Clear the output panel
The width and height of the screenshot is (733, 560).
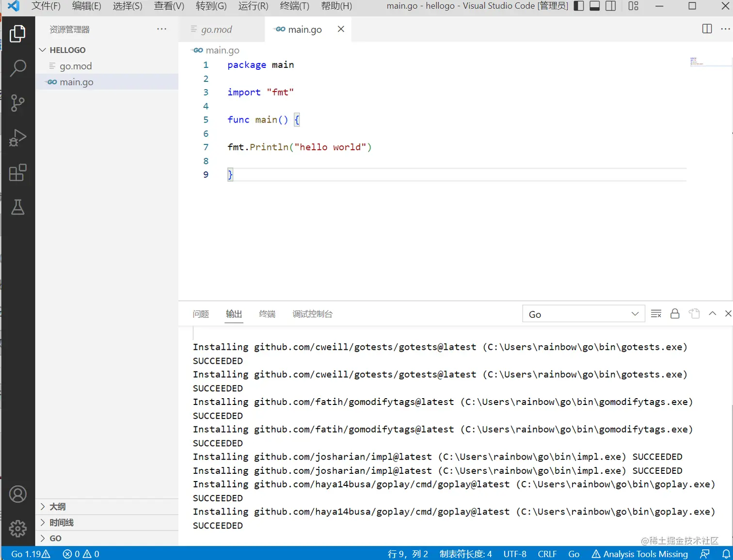click(x=656, y=314)
